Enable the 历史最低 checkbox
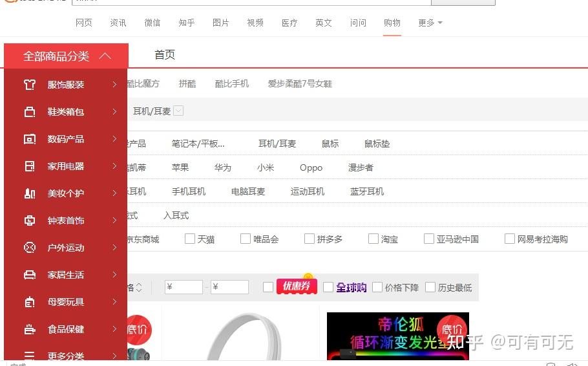Screen dimensions: 588x366 click(x=430, y=287)
